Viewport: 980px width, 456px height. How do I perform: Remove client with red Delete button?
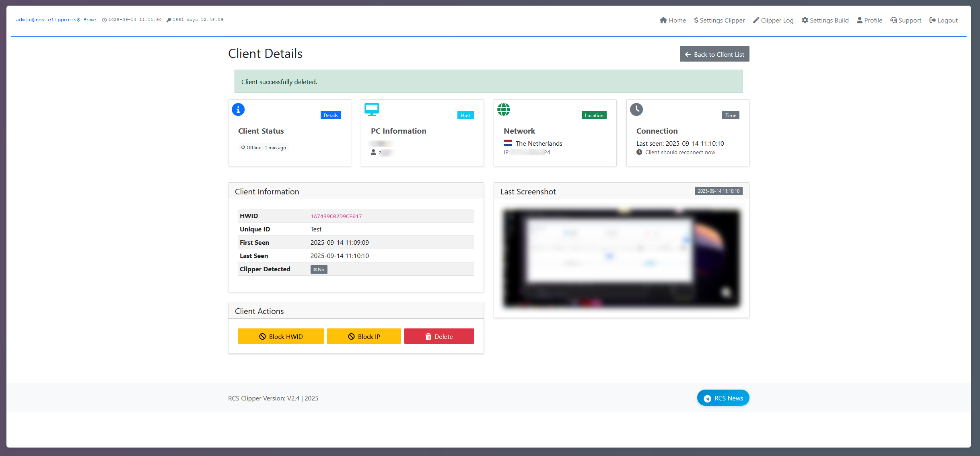(x=439, y=336)
